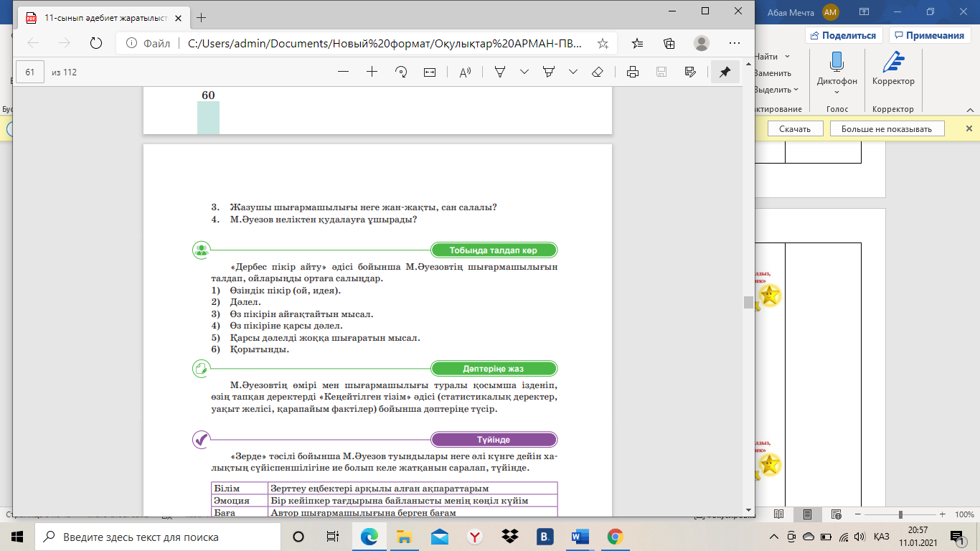This screenshot has height=551, width=980.
Task: Click Больше не показывать button
Action: [887, 129]
